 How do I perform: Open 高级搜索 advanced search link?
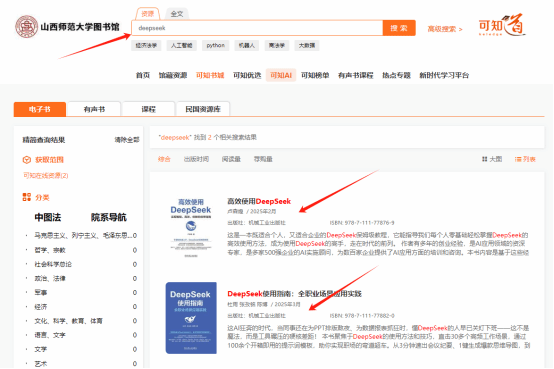[445, 29]
